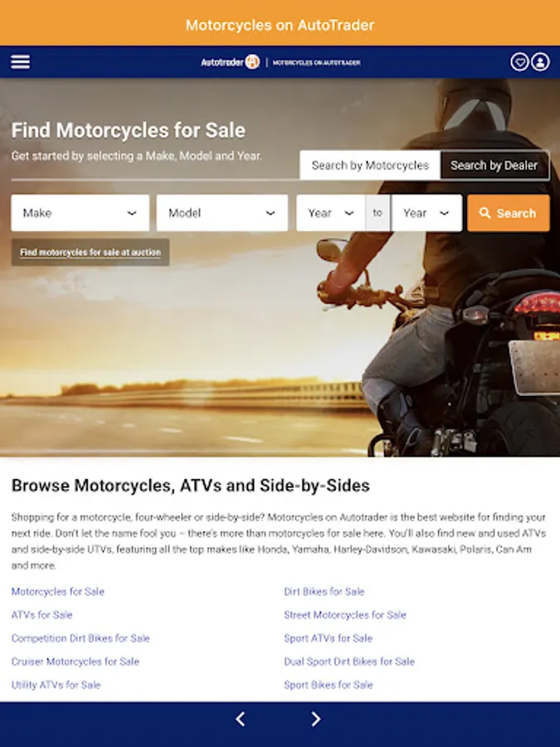Image resolution: width=560 pixels, height=747 pixels.
Task: Go forward with the right arrow
Action: pos(316,719)
